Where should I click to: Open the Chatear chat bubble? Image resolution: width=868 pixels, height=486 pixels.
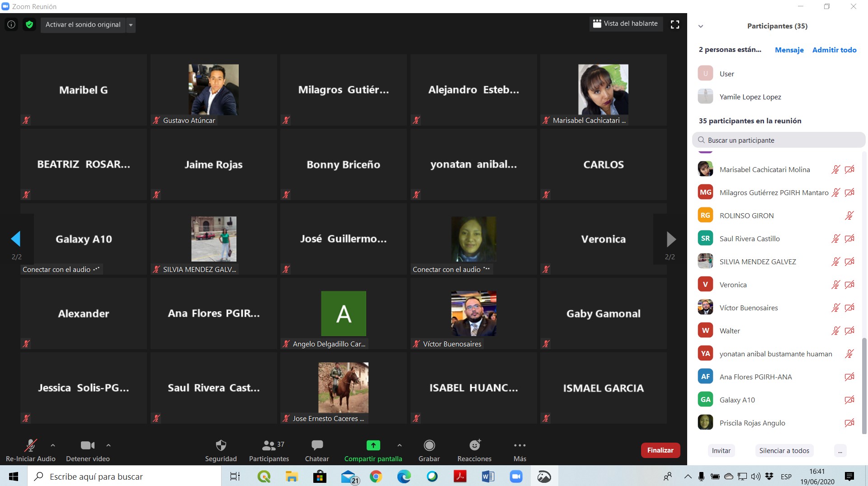coord(317,446)
